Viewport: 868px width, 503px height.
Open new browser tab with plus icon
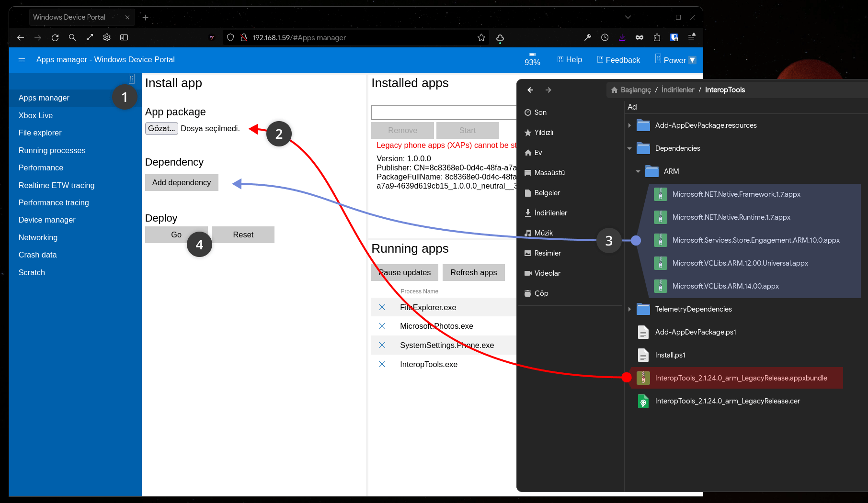pos(146,18)
